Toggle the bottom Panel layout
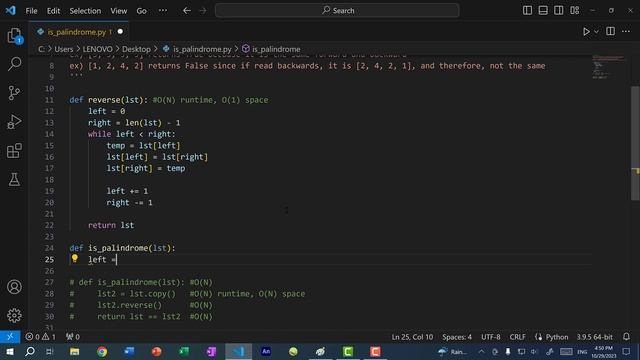 point(543,10)
